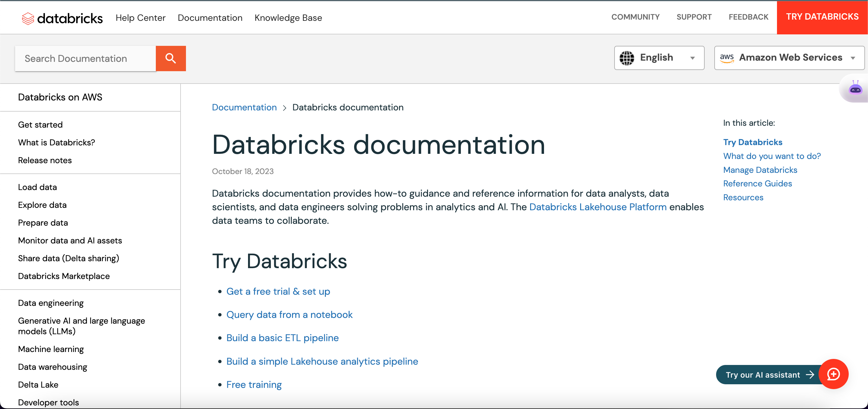
Task: Open Share data (Delta sharing) in sidebar
Action: click(69, 258)
